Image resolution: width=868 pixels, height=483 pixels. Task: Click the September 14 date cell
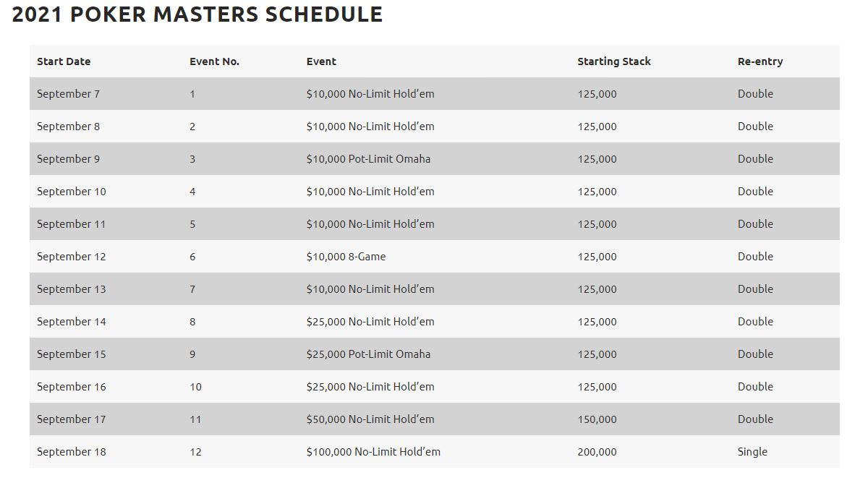[x=72, y=322]
